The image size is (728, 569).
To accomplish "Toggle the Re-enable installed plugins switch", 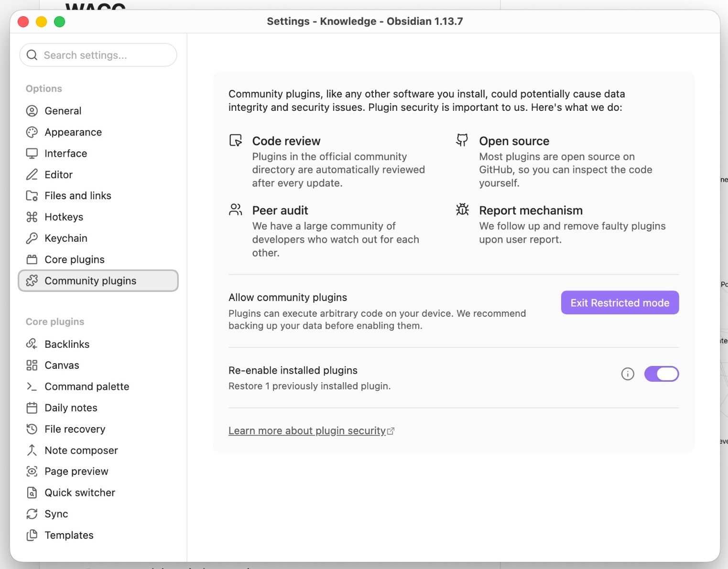I will pyautogui.click(x=662, y=374).
